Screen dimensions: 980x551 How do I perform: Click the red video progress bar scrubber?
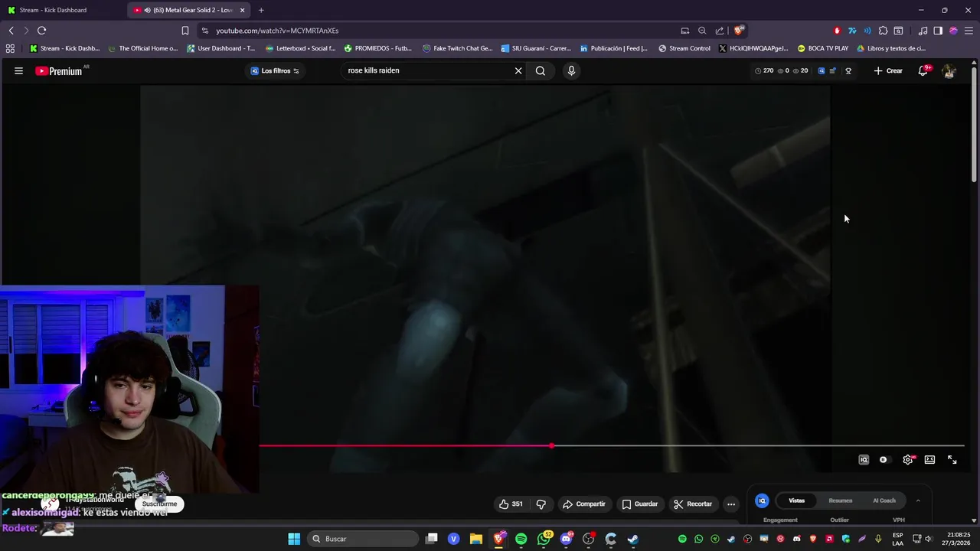coord(551,445)
